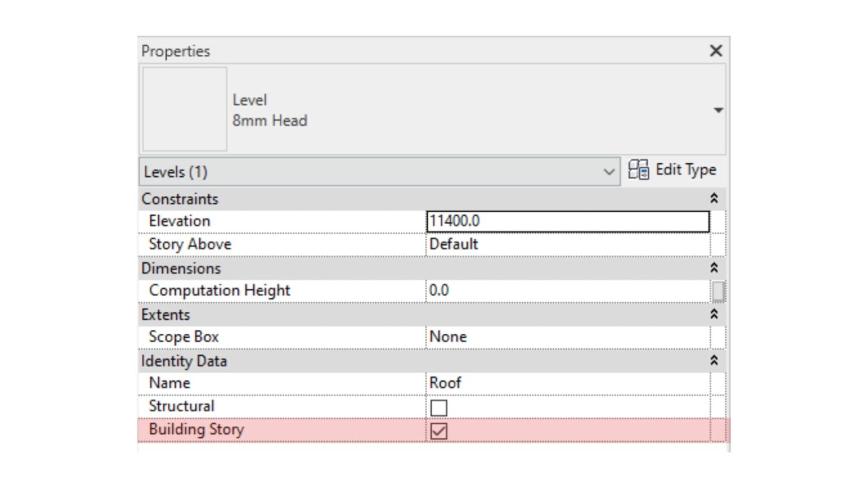
Task: Collapse the Dimensions section
Action: point(714,268)
